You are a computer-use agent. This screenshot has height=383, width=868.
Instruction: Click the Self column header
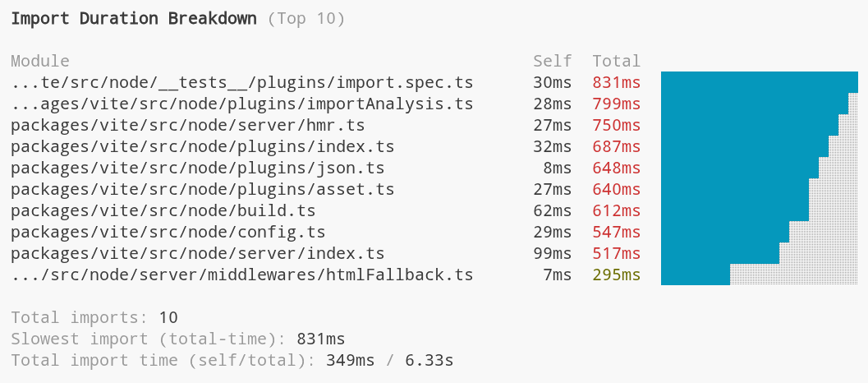pyautogui.click(x=553, y=61)
